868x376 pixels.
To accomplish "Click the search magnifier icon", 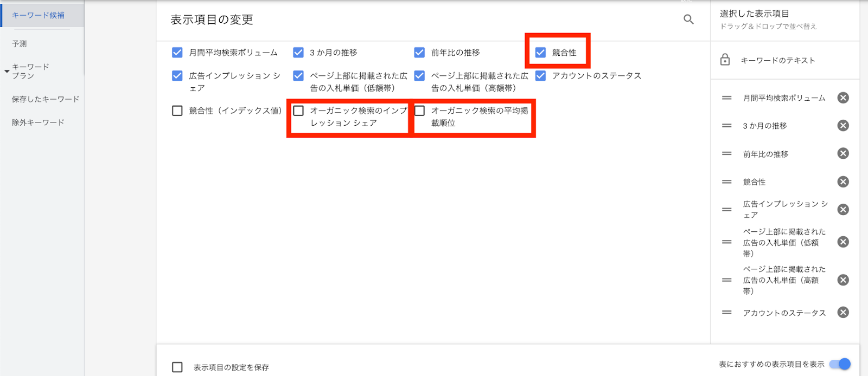I will pyautogui.click(x=688, y=20).
